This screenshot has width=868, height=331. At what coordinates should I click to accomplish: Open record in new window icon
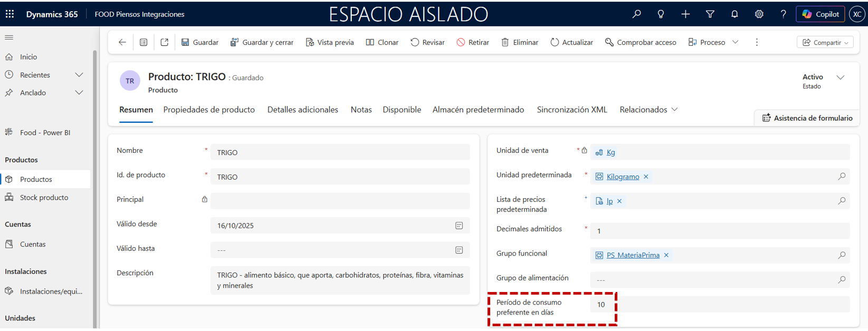coord(165,42)
